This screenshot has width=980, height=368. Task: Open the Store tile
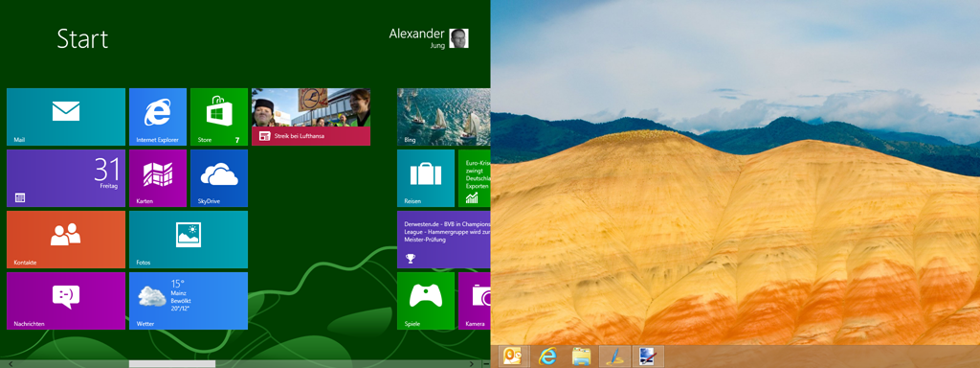(x=219, y=117)
